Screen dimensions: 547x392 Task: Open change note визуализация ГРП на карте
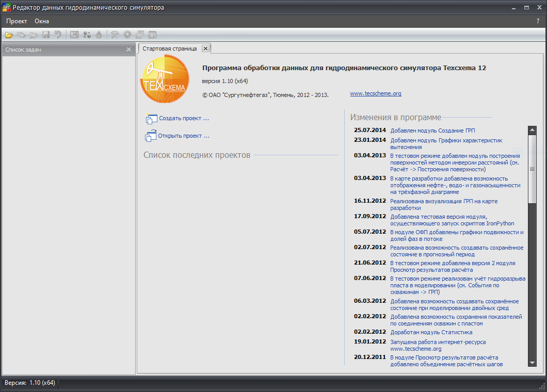[x=444, y=204]
